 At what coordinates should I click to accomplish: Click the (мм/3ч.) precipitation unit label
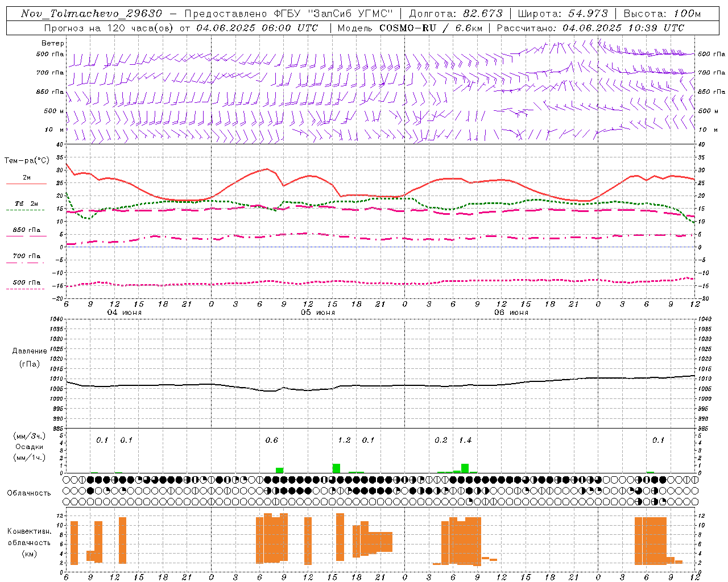(x=30, y=436)
